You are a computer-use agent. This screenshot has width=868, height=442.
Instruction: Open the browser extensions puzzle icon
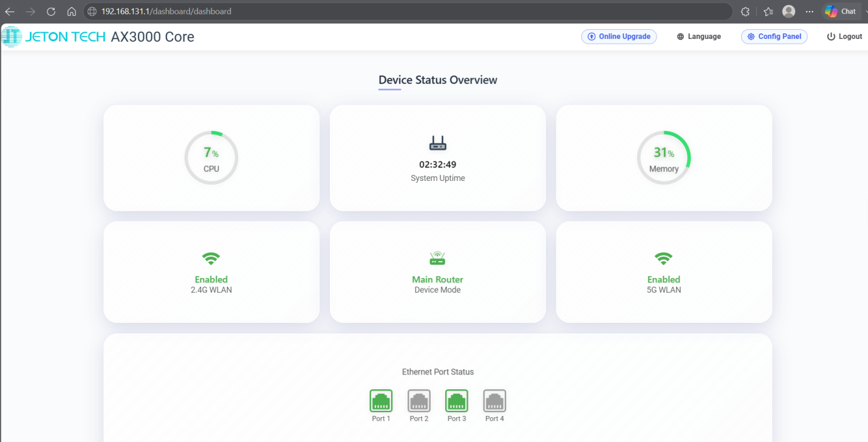745,12
